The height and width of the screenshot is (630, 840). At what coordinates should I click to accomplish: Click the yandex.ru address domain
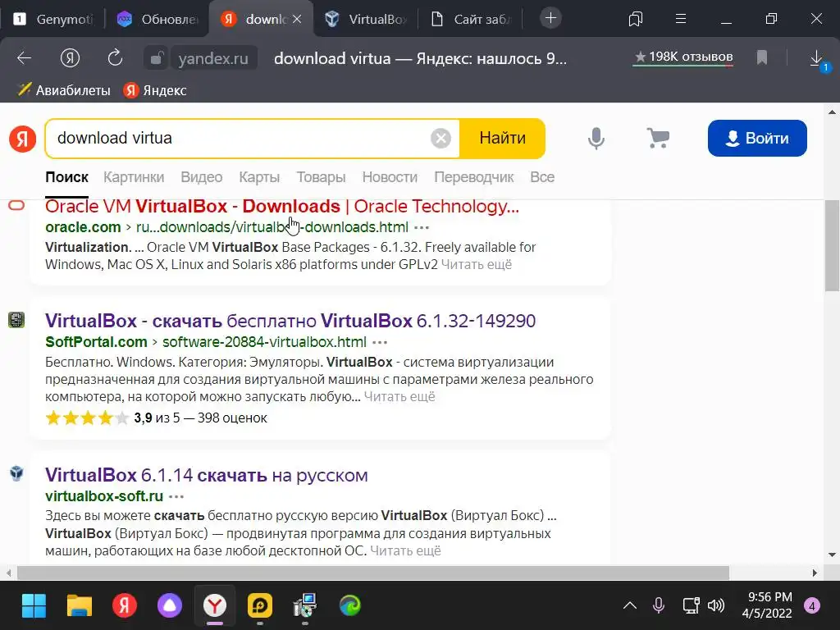tap(213, 58)
